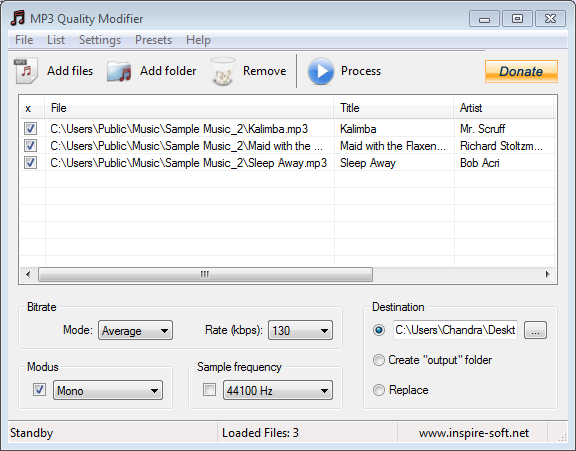Close the MP3 Quality Modifier window
The image size is (576, 451).
550,19
